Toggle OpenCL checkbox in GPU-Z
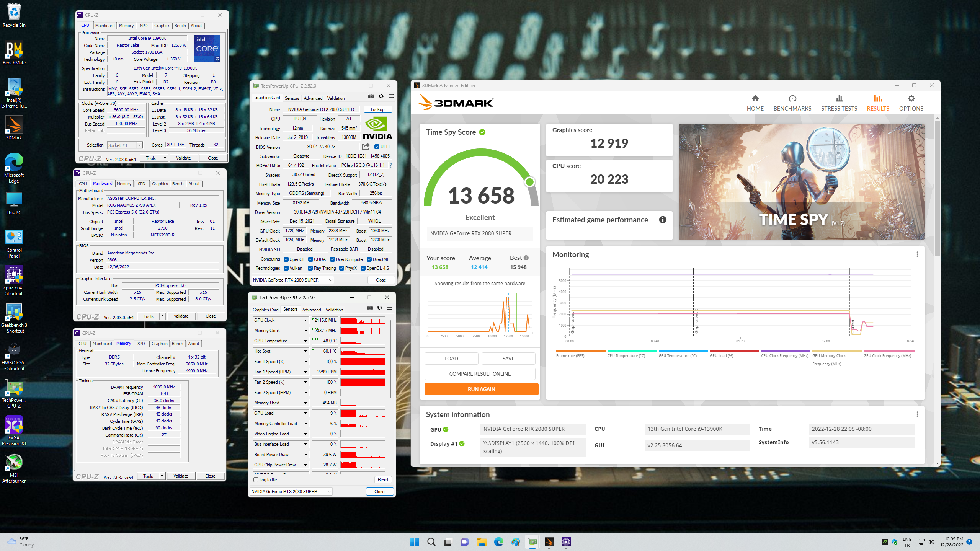This screenshot has width=980, height=551. tap(286, 259)
